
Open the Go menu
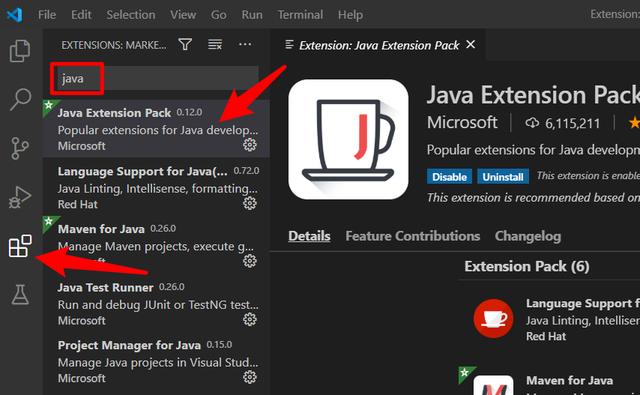pos(218,15)
